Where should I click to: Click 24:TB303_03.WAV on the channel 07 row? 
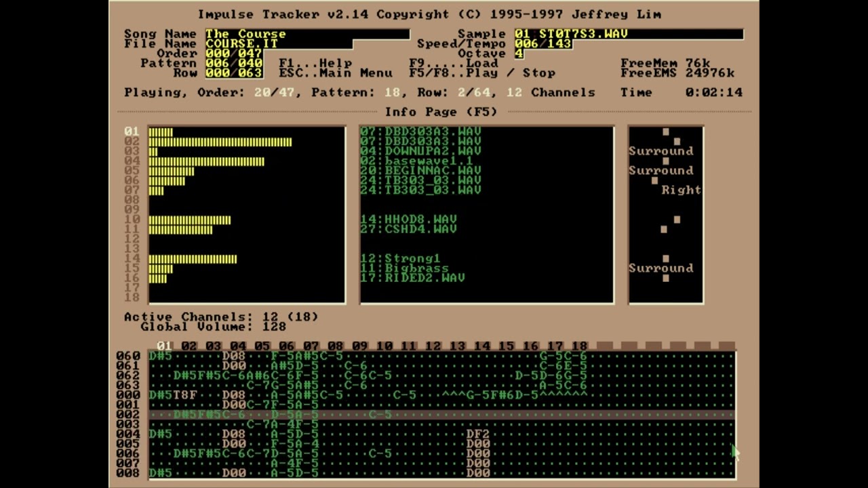coord(420,190)
